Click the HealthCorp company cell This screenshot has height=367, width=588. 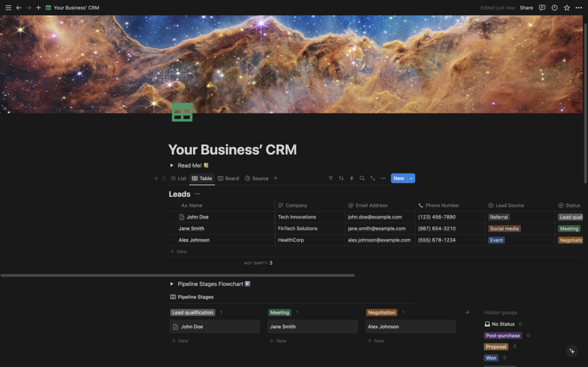coord(310,240)
